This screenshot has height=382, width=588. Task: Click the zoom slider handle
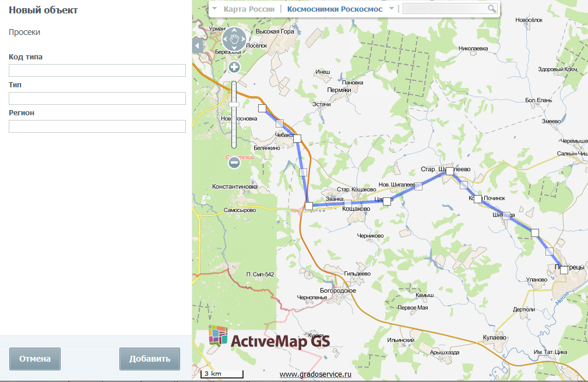pos(234,105)
